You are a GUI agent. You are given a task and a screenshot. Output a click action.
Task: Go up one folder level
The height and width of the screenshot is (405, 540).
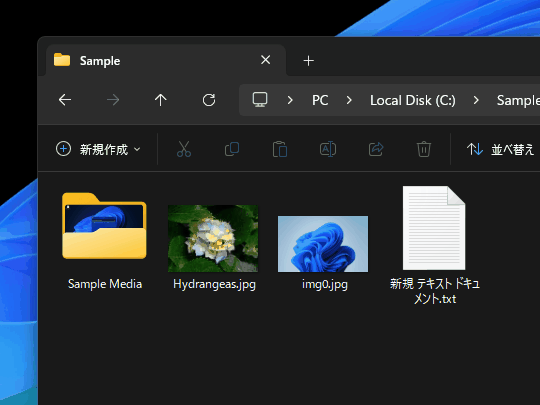(x=160, y=100)
